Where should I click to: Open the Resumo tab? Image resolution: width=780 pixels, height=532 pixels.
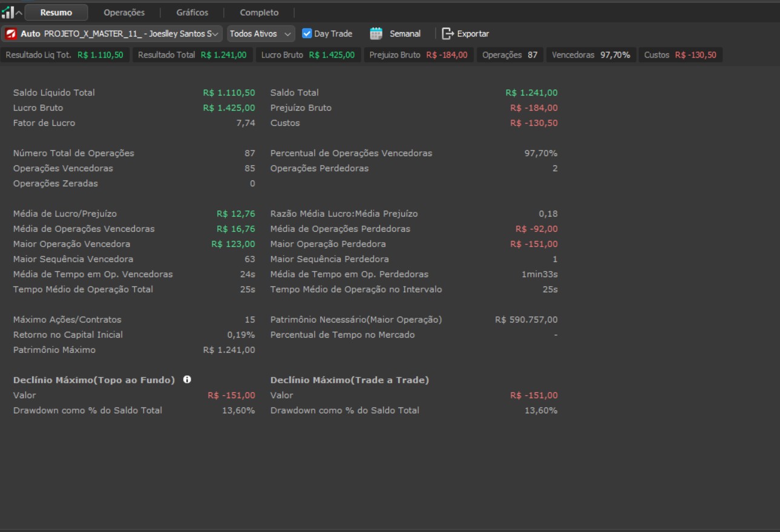click(x=56, y=13)
